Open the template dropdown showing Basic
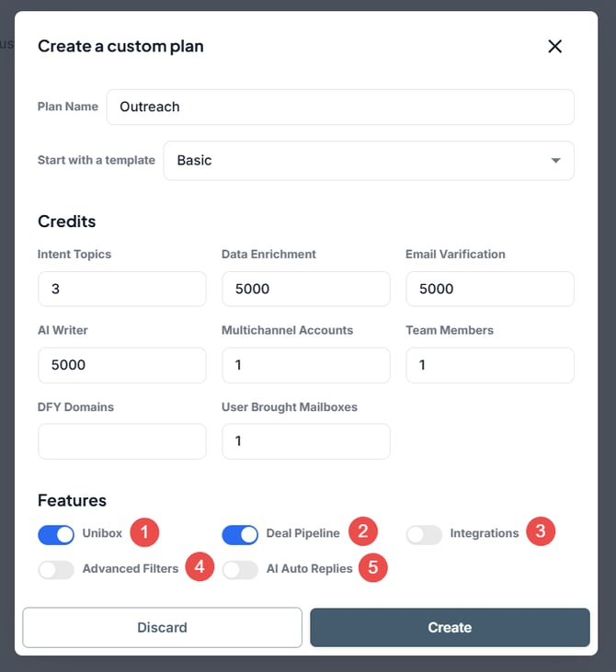Image resolution: width=616 pixels, height=672 pixels. (368, 161)
